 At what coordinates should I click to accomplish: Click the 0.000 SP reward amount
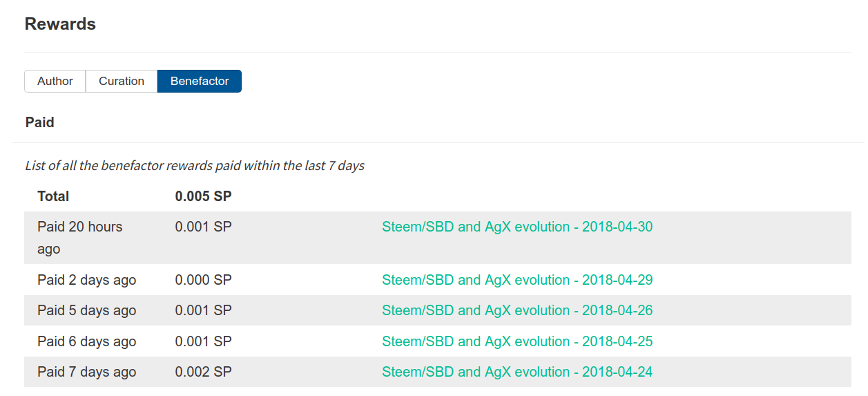(x=203, y=280)
